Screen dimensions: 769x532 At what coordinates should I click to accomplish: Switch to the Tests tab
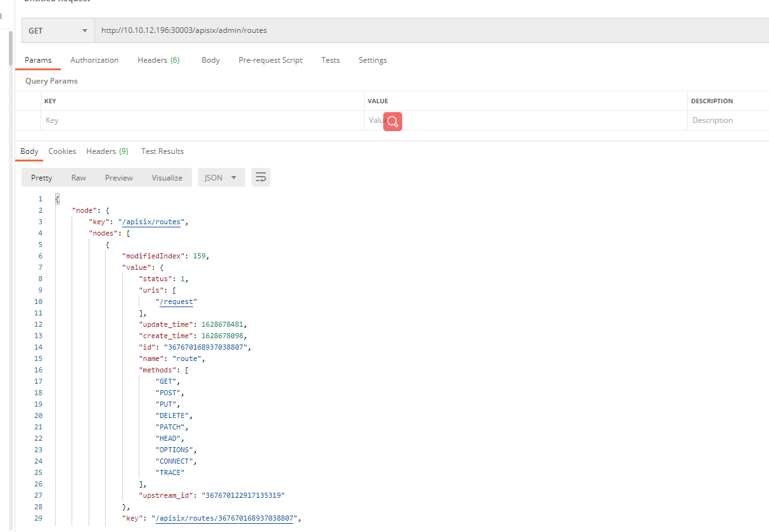pos(330,60)
